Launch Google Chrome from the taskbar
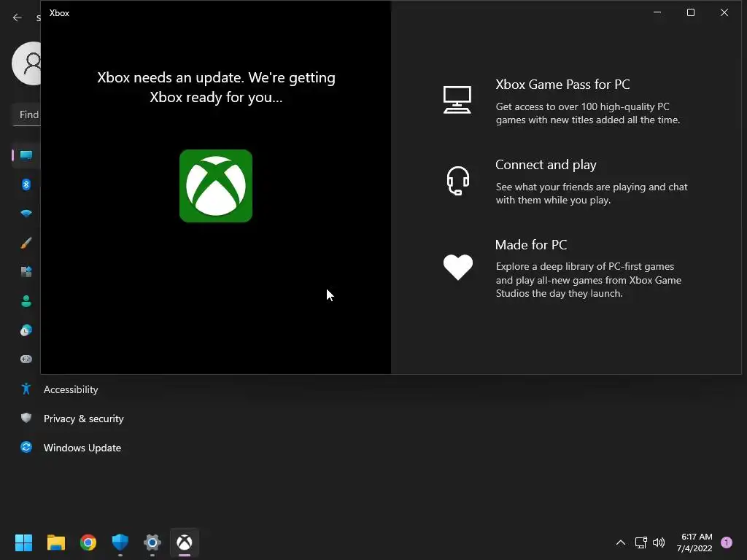The image size is (747, 560). click(88, 542)
